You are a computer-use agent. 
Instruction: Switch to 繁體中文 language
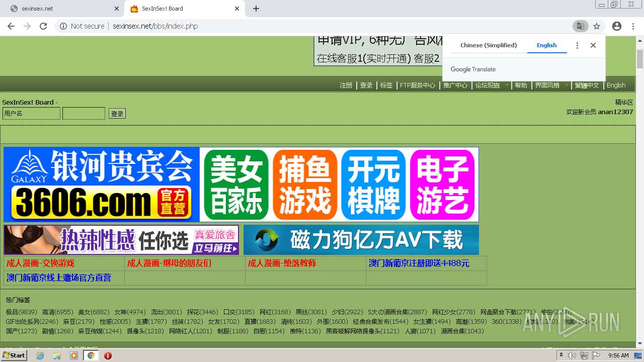[587, 85]
